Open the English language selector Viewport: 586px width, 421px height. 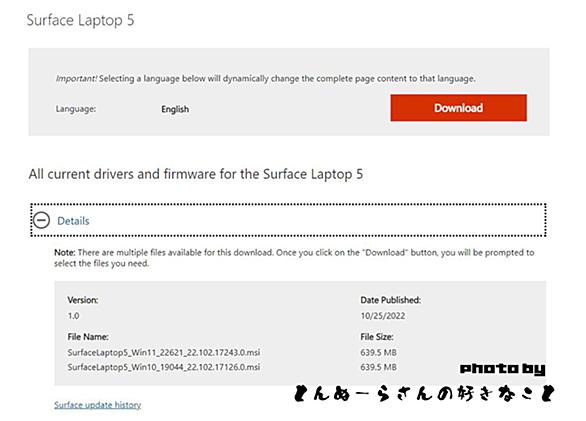(175, 109)
